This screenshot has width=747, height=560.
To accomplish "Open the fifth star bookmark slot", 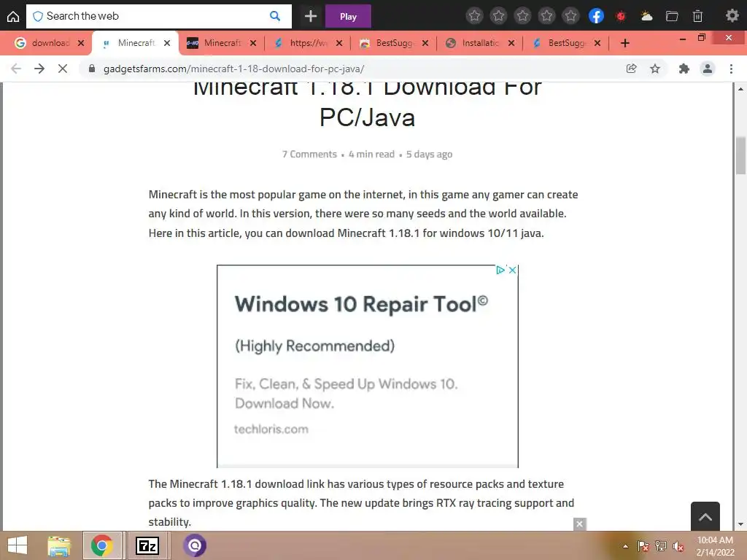I will [570, 16].
